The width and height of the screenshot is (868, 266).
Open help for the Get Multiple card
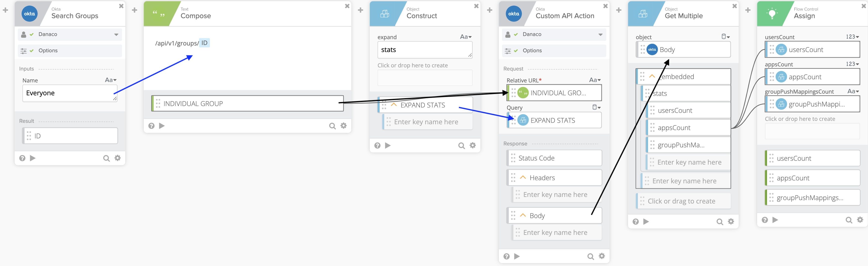(635, 222)
